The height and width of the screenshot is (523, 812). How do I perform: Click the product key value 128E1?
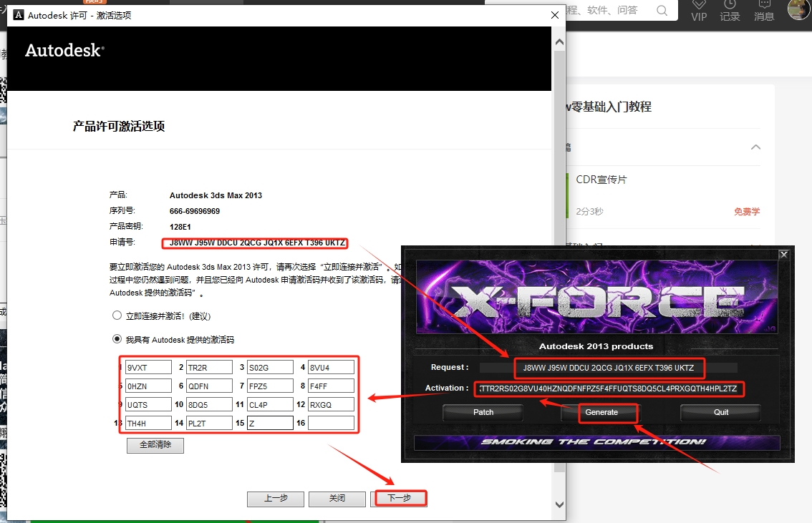tap(180, 227)
